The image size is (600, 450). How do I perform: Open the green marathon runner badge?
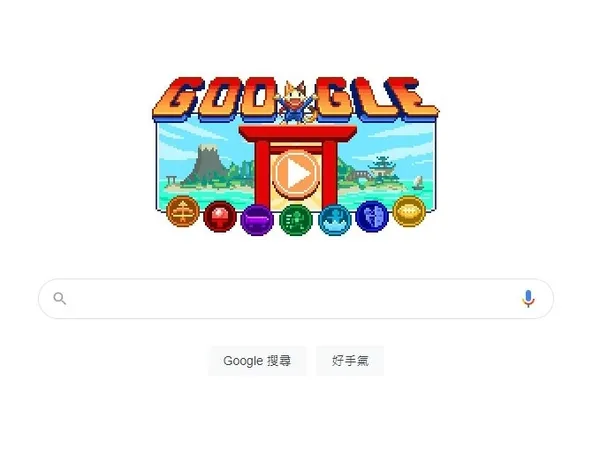[x=296, y=220]
